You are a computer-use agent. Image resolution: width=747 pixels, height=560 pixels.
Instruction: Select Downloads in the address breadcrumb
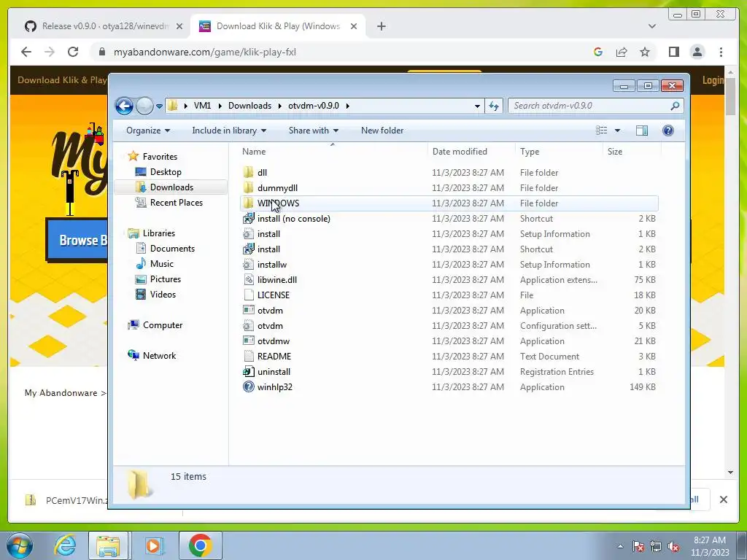coord(249,106)
